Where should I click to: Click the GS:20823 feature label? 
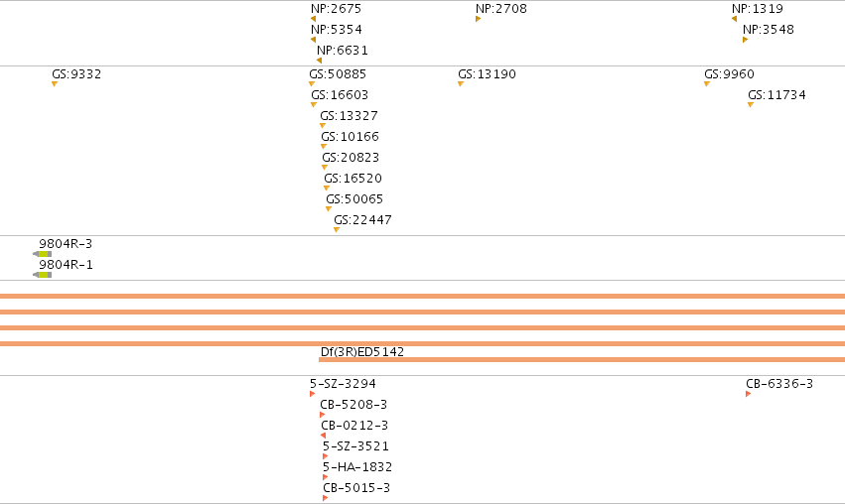351,158
